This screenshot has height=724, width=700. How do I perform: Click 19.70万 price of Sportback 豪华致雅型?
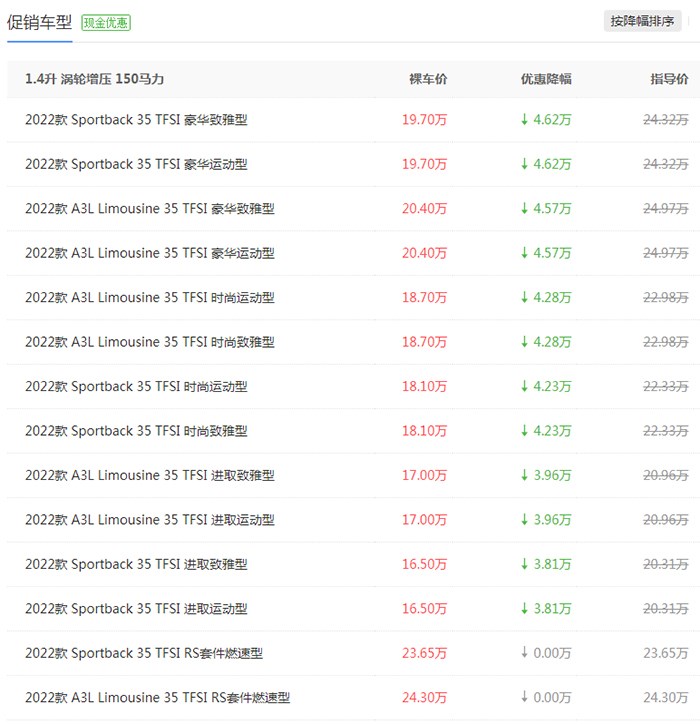pyautogui.click(x=424, y=120)
